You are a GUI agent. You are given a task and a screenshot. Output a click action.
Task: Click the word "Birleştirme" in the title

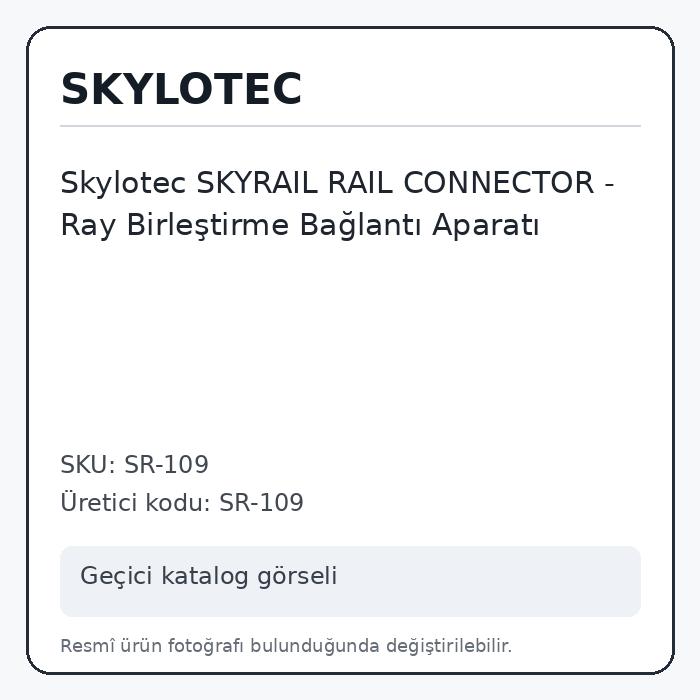[x=208, y=225]
